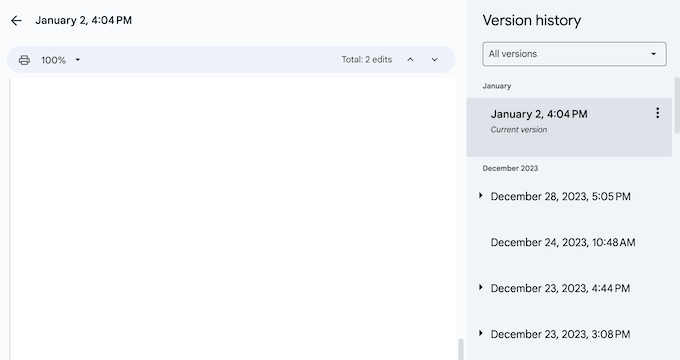Open December 24, 2023, 10:48 AM version
Image resolution: width=680 pixels, height=360 pixels.
click(x=563, y=242)
